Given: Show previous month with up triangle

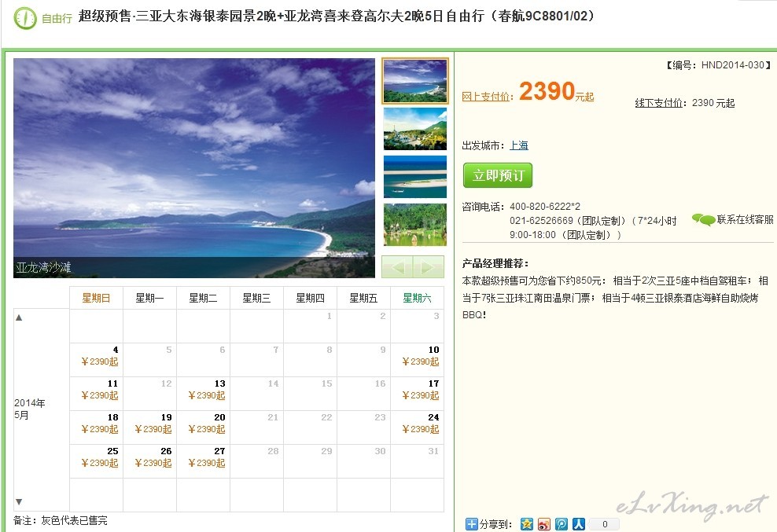Looking at the screenshot, I should coord(19,317).
